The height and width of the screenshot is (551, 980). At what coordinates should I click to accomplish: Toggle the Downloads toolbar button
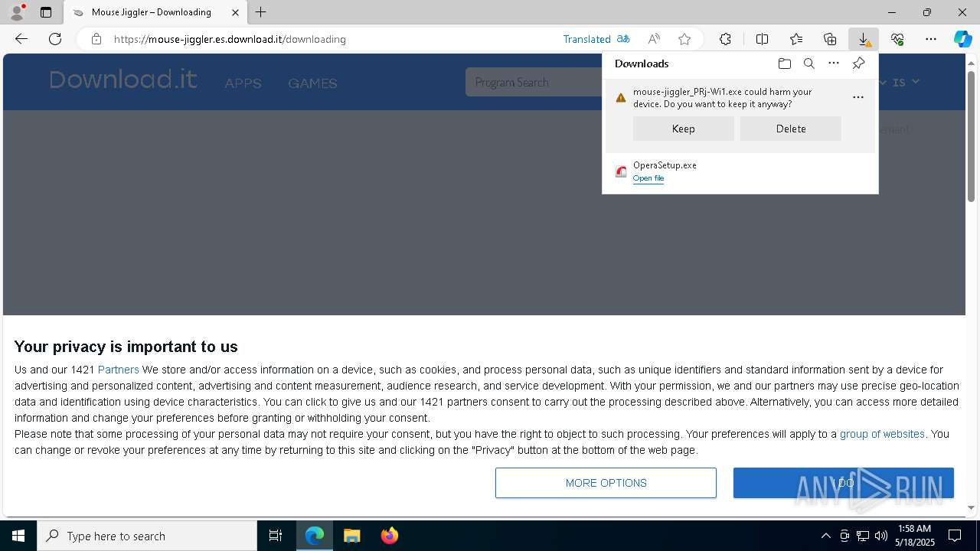864,39
